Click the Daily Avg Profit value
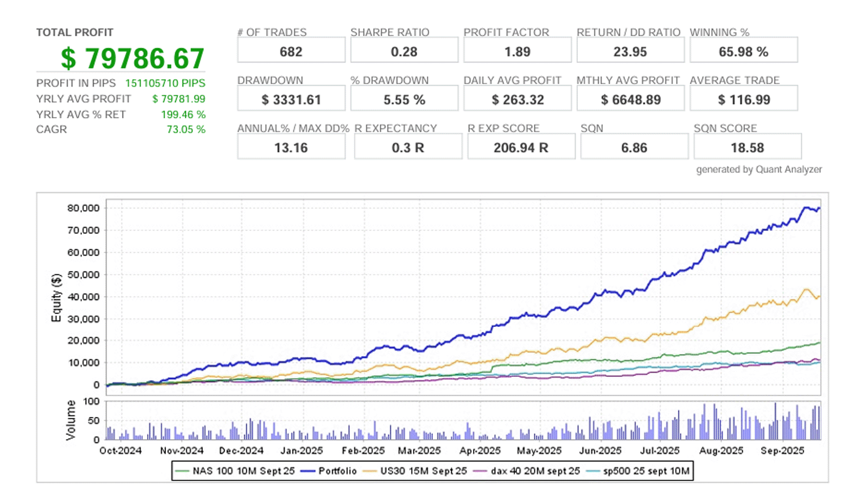Screen dimensions: 868x488 (518, 100)
